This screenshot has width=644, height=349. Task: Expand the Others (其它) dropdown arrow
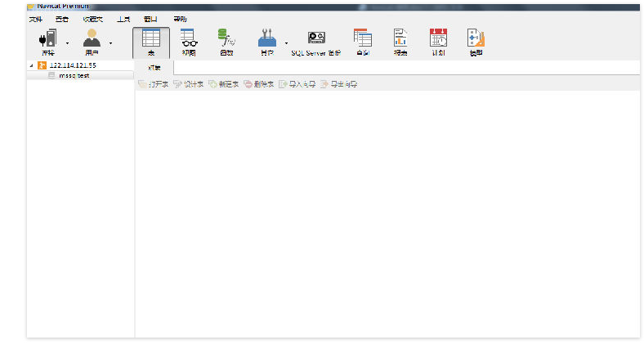(x=286, y=43)
